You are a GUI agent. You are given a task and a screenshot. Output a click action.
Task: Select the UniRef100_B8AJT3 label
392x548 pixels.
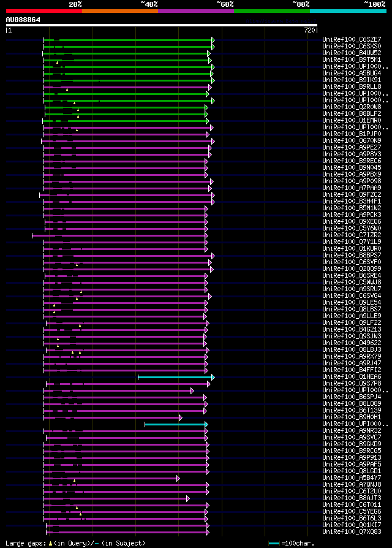[352, 498]
